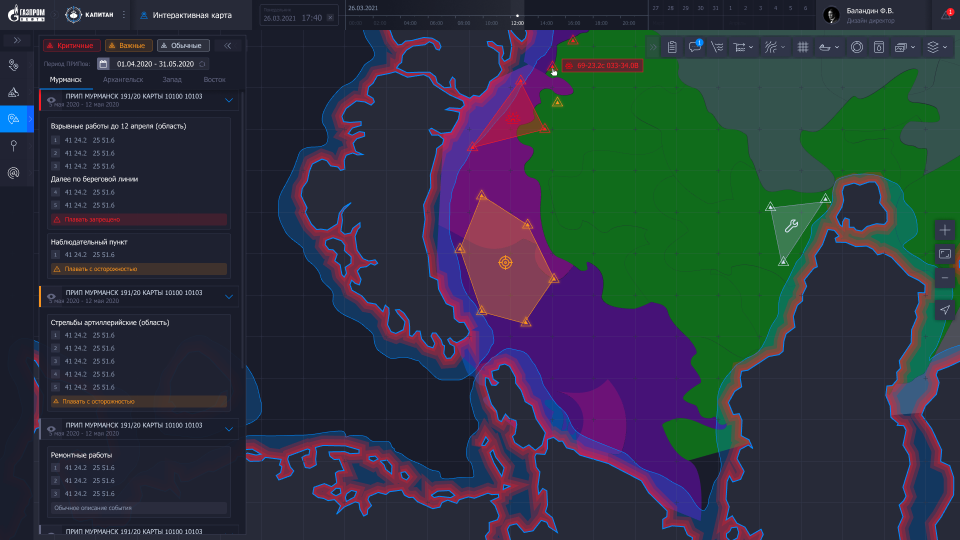
Task: Collapse the first ПРИП МУРМАНСК warning chevron
Action: tap(229, 100)
